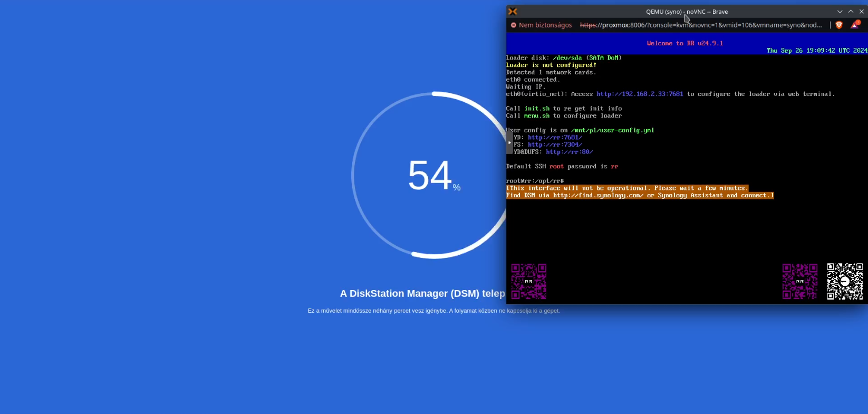Open the noVNC control bar handle
The image size is (868, 414).
pos(509,142)
